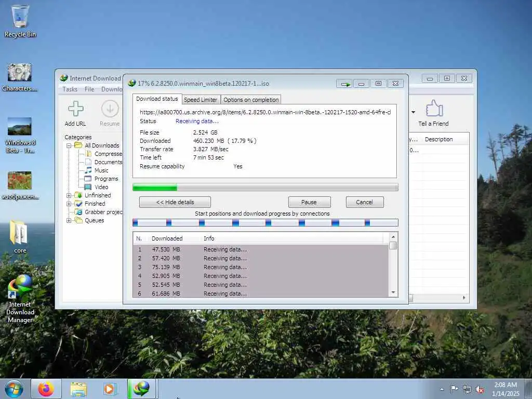Open the Internet Download Manager desktop shortcut
Image resolution: width=532 pixels, height=399 pixels.
click(20, 299)
